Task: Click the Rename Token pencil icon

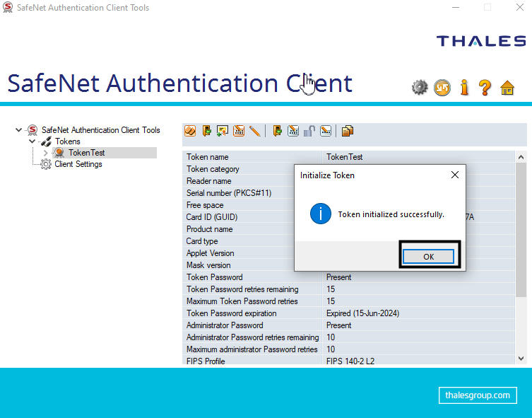Action: (x=255, y=131)
